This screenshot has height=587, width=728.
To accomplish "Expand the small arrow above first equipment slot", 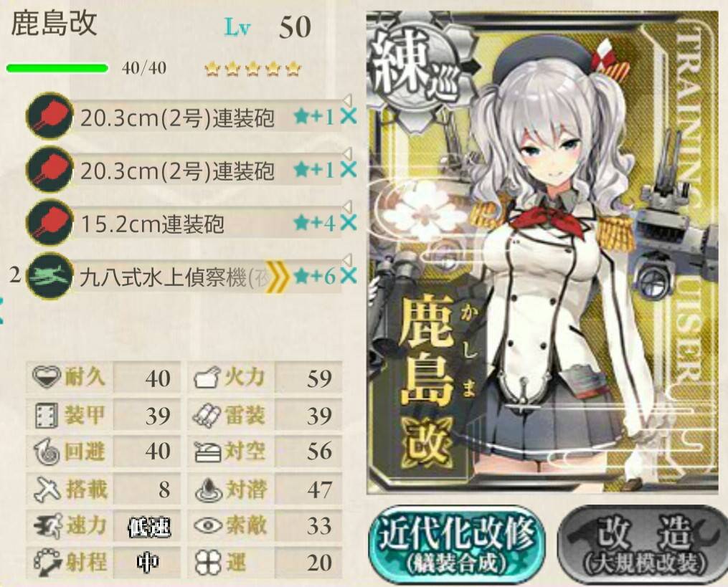I will (x=347, y=99).
